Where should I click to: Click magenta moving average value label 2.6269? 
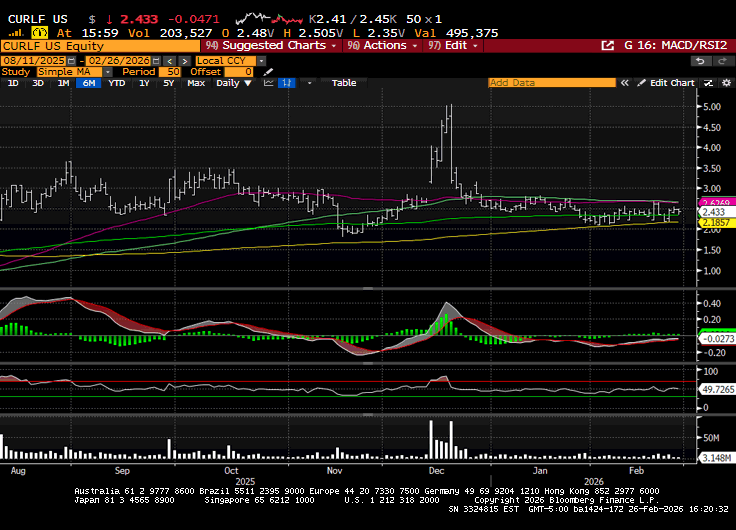click(716, 203)
